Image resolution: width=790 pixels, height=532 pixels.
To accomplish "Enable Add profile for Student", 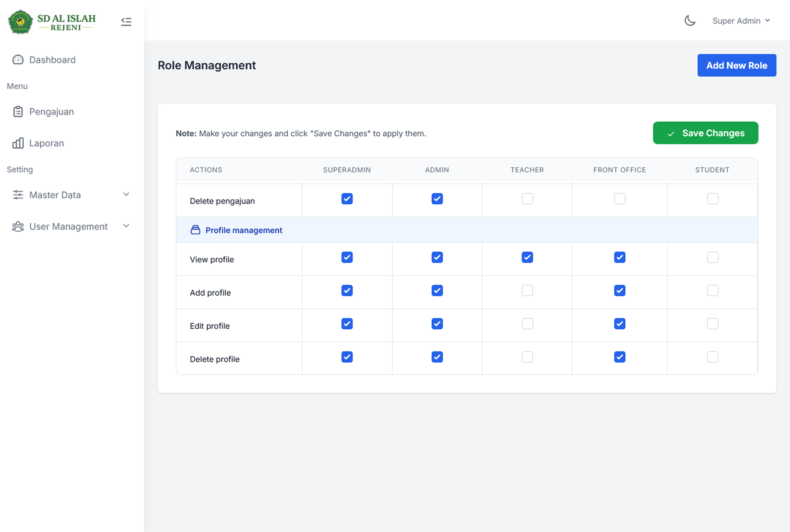I will pyautogui.click(x=713, y=291).
